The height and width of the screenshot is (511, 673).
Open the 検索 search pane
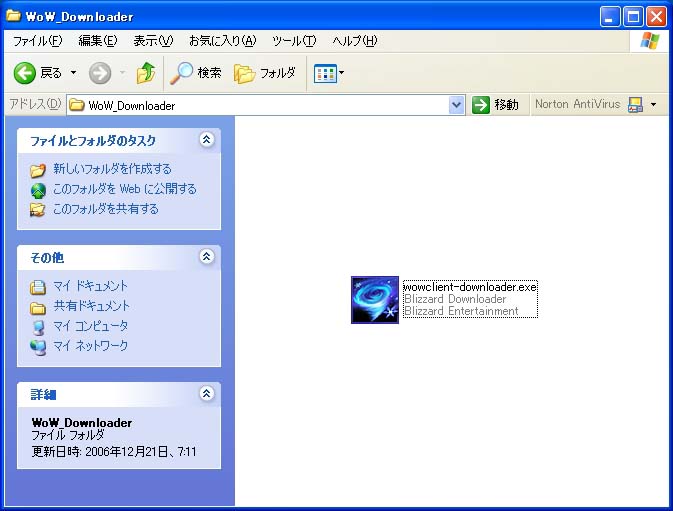pos(196,73)
